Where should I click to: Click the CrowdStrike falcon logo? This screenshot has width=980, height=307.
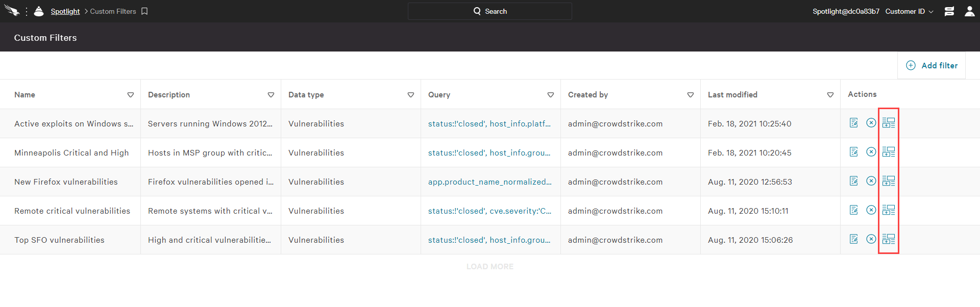click(x=11, y=11)
